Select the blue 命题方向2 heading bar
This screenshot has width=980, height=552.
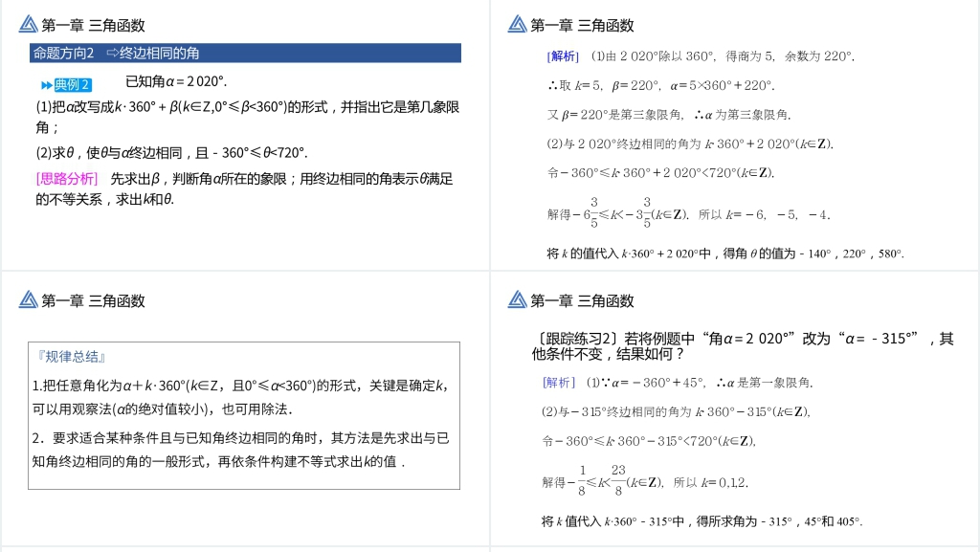pyautogui.click(x=245, y=53)
